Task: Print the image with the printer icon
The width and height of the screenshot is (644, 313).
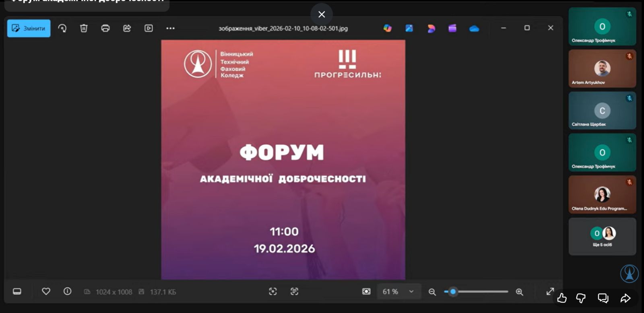Action: coord(105,28)
